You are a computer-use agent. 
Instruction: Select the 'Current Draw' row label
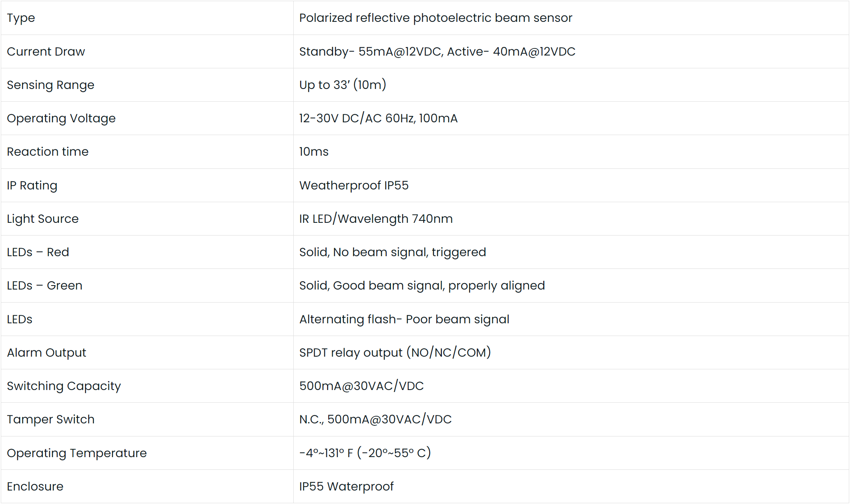point(46,52)
